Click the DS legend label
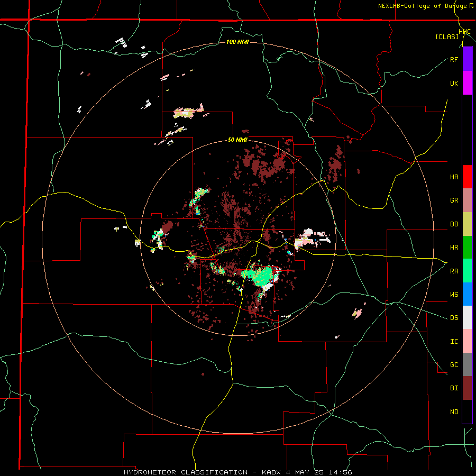476x476 pixels. (454, 318)
